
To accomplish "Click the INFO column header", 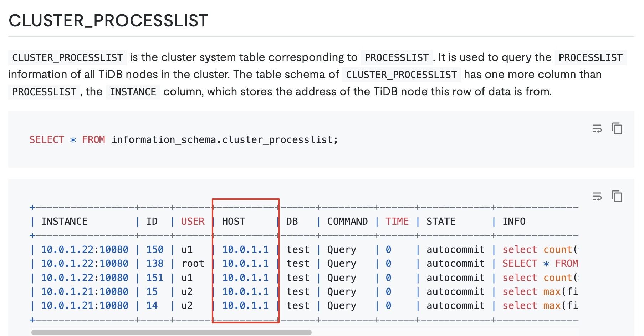I will pyautogui.click(x=514, y=222).
